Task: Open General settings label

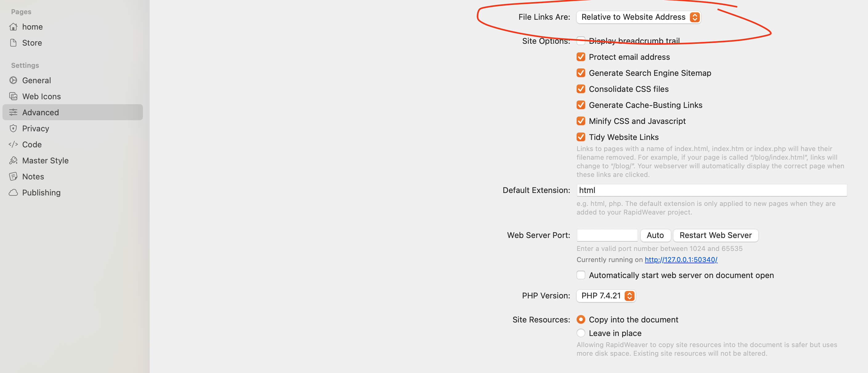Action: pos(36,80)
